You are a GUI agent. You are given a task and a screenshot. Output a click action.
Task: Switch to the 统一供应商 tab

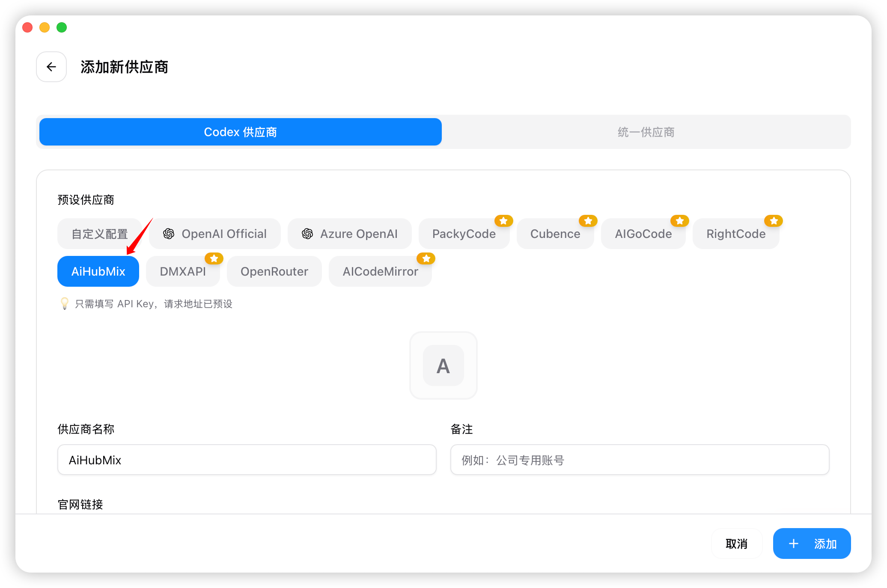coord(646,132)
